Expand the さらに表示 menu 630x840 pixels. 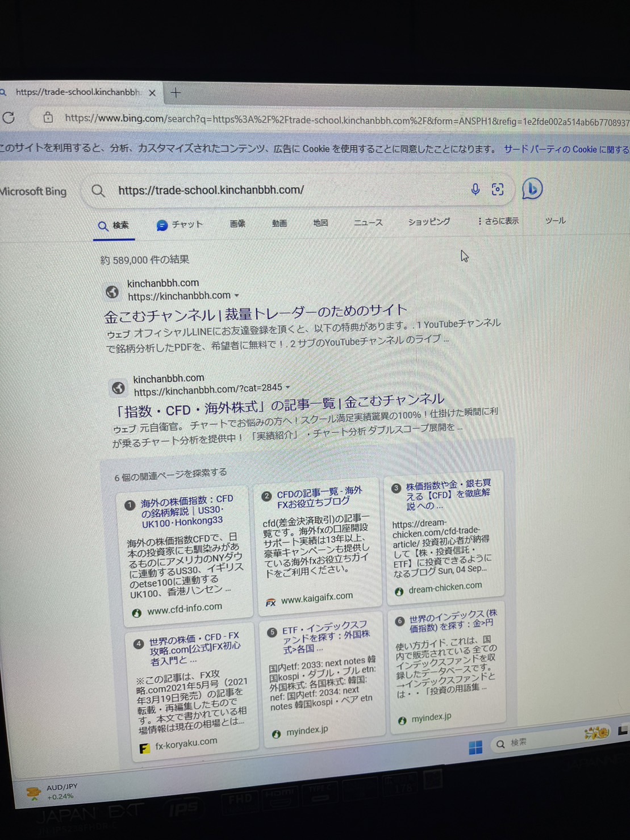click(498, 221)
